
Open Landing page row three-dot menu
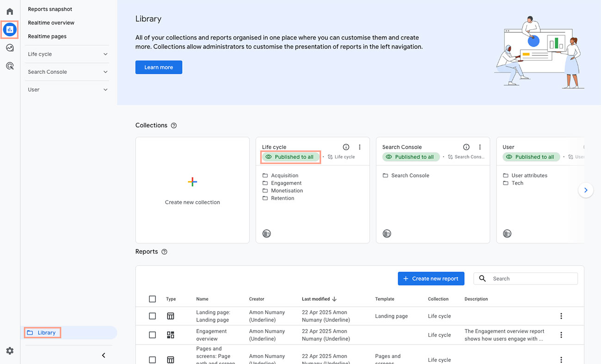click(561, 316)
